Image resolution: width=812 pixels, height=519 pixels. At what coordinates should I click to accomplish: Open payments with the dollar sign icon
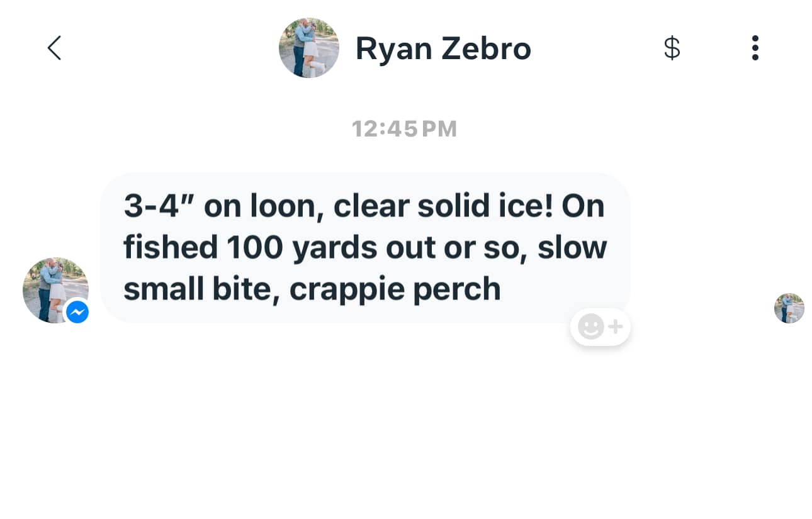[x=672, y=48]
